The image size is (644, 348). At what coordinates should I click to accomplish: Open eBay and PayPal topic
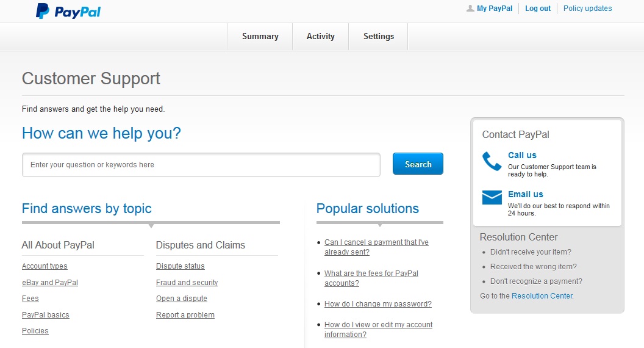(x=49, y=283)
